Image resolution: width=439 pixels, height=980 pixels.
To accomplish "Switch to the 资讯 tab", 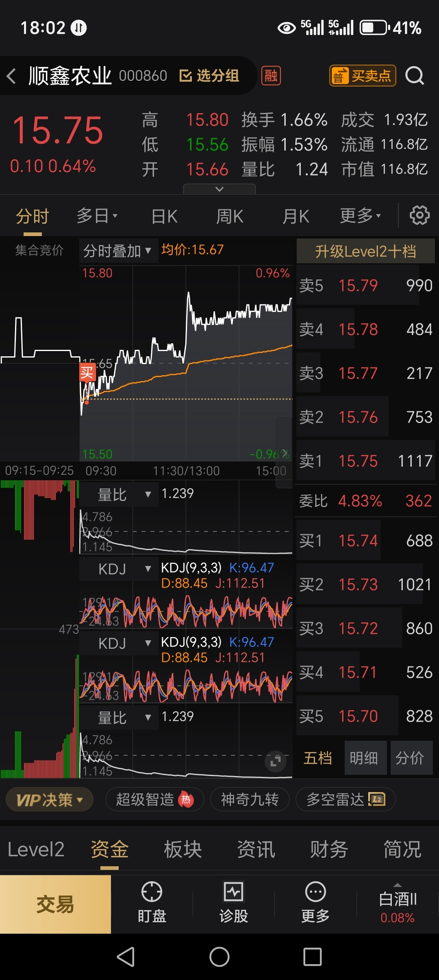I will tap(256, 849).
